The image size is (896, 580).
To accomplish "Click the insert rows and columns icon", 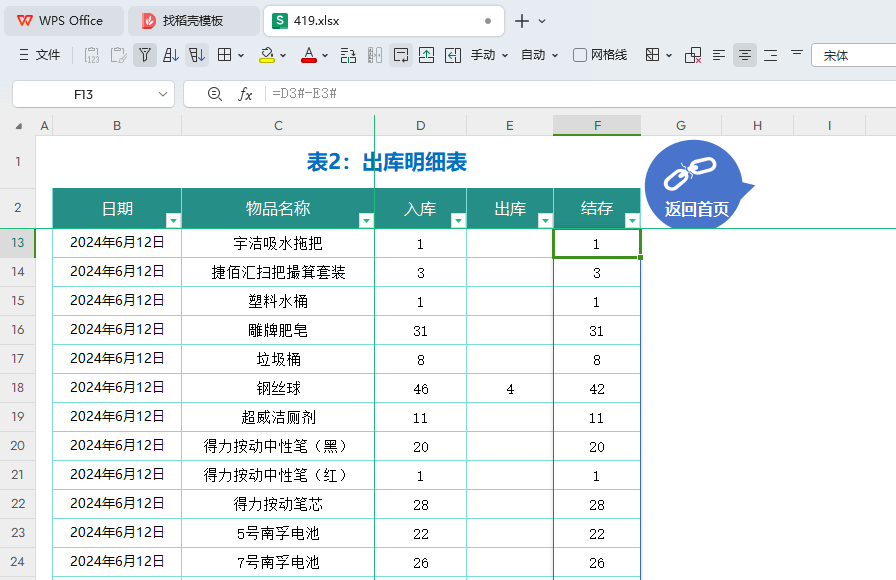I will pos(348,55).
